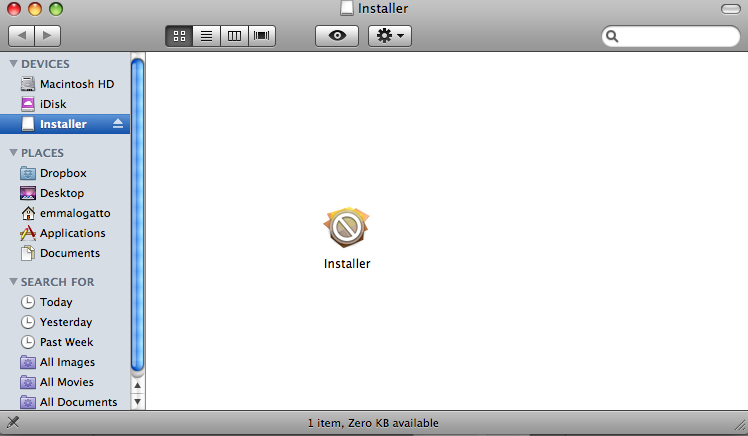Screen dimensions: 748x436
Task: Click the Finder search field
Action: pos(671,36)
